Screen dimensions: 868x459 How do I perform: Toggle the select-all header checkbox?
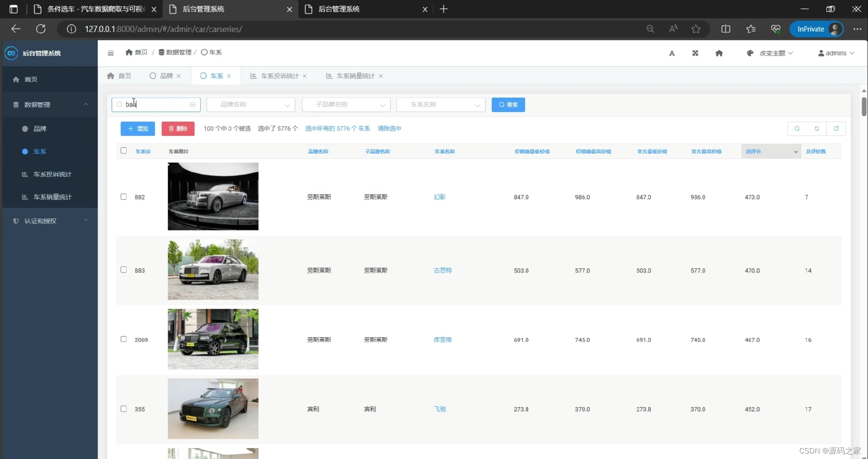pos(123,150)
